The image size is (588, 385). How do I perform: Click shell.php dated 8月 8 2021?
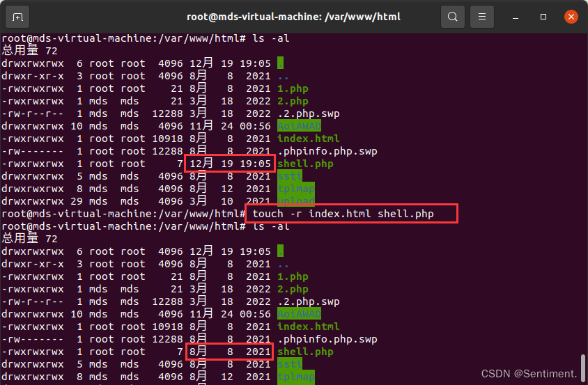[305, 352]
